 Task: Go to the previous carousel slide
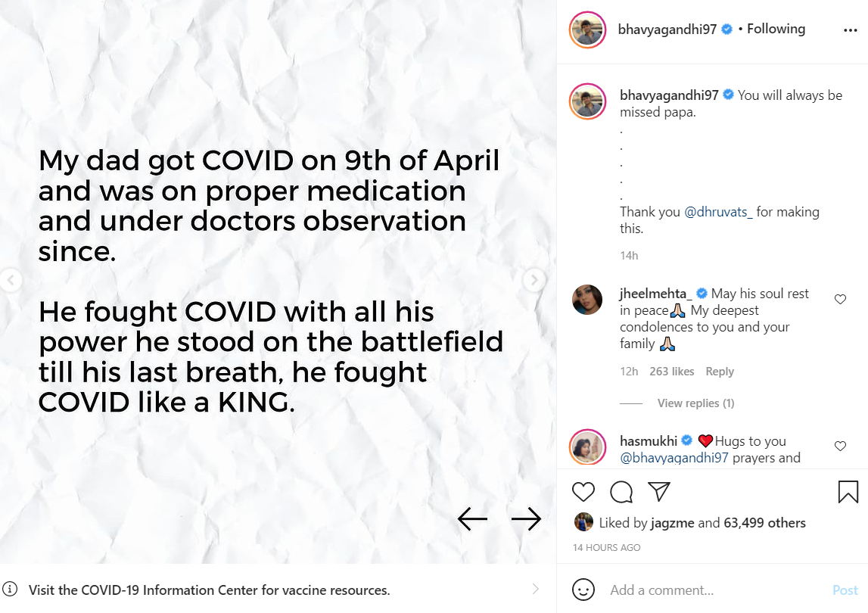point(11,280)
